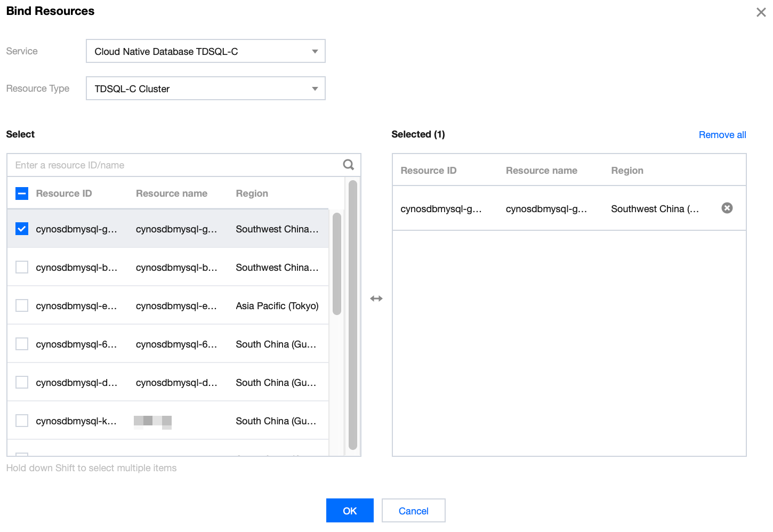773x532 pixels.
Task: Click the transfer arrows icon between lists
Action: 376,299
